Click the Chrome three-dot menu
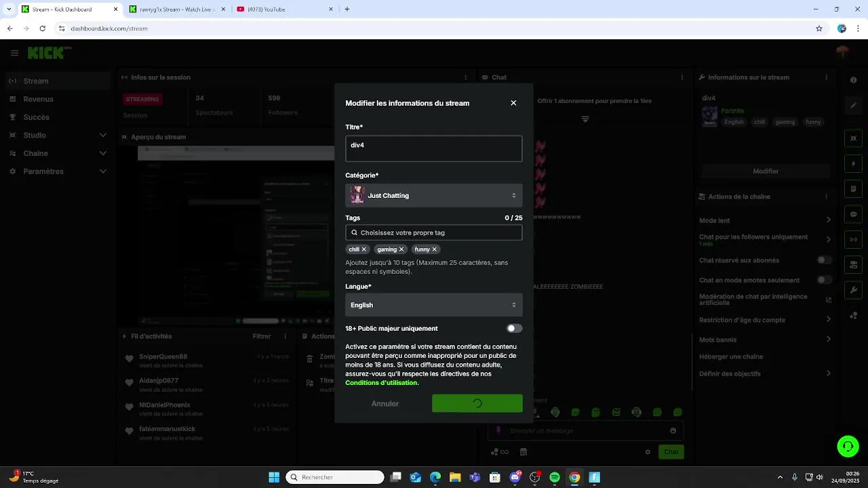This screenshot has width=868, height=488. pos(859,28)
